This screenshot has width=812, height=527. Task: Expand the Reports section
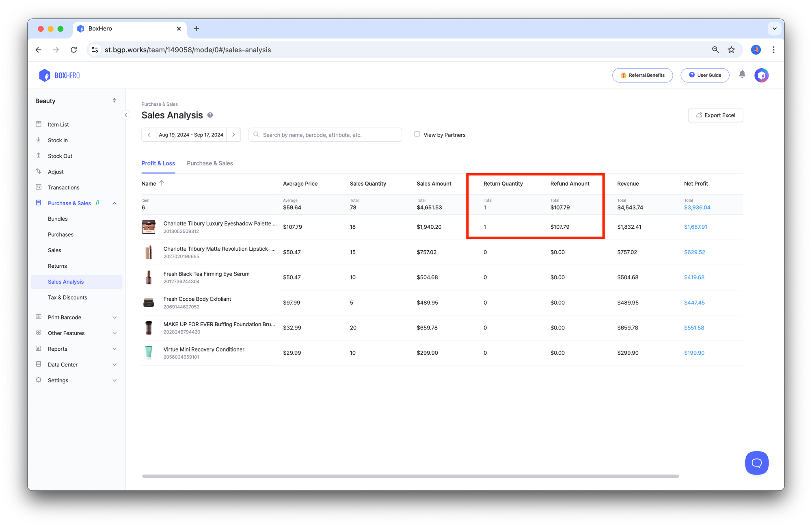click(114, 349)
